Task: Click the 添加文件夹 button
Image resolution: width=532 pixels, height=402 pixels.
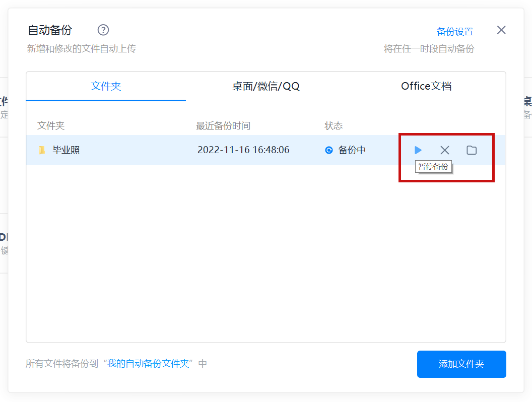Action: [461, 364]
